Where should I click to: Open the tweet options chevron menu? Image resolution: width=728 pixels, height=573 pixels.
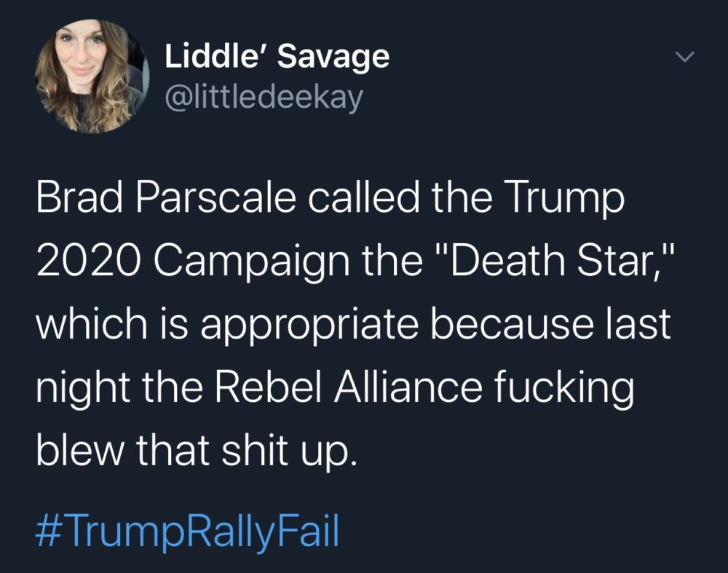[684, 57]
